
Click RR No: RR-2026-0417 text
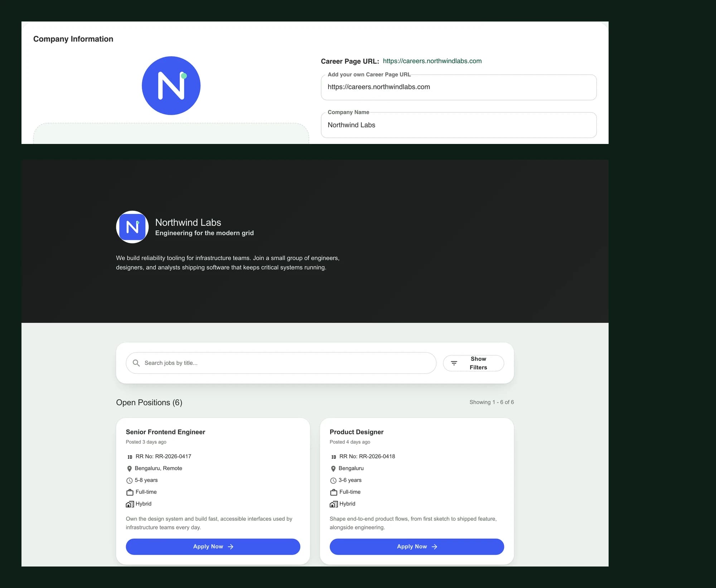(x=163, y=457)
